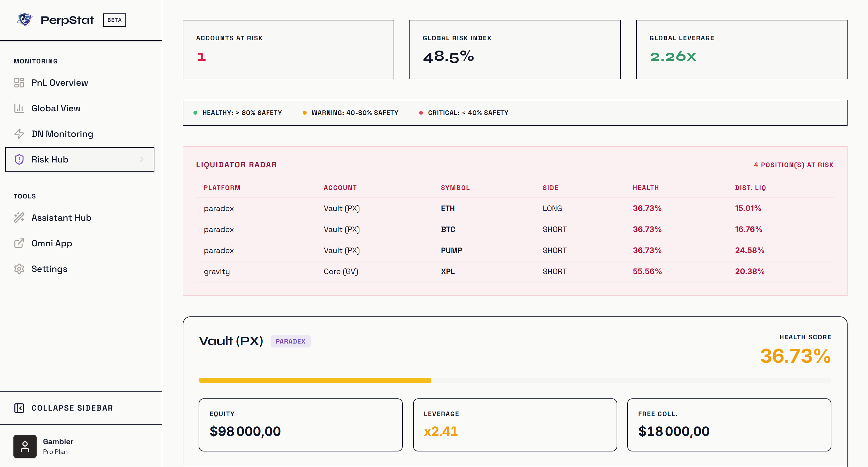
Task: Open the PnL Overview menu item
Action: [x=59, y=83]
